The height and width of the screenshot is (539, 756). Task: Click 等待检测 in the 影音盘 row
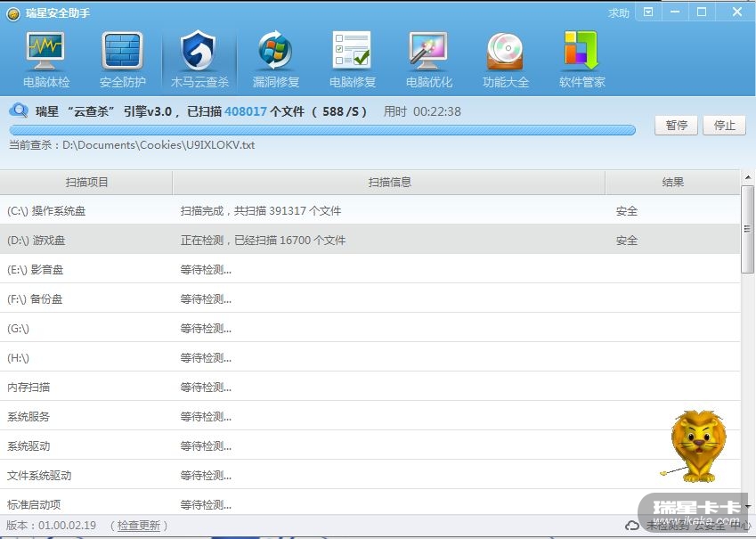[206, 270]
